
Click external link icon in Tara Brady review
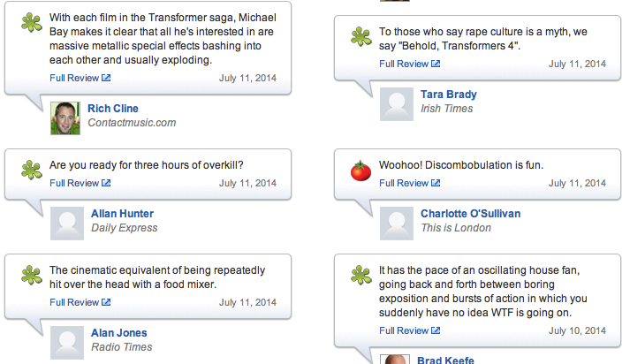[x=436, y=64]
